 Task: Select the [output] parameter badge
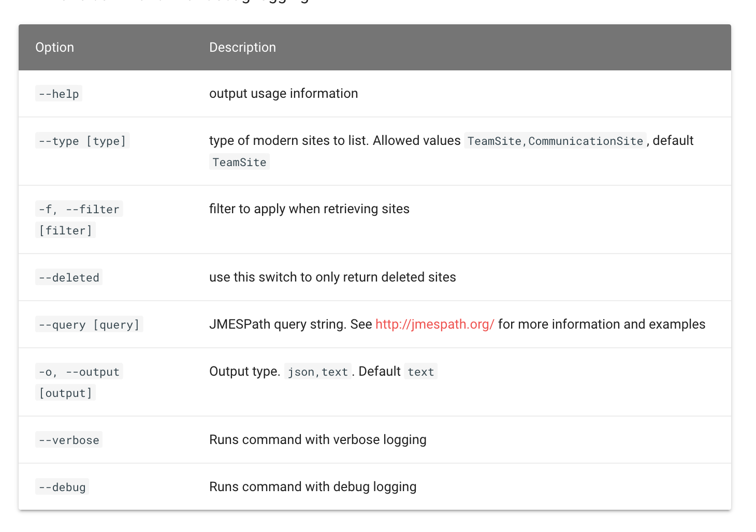coord(65,392)
